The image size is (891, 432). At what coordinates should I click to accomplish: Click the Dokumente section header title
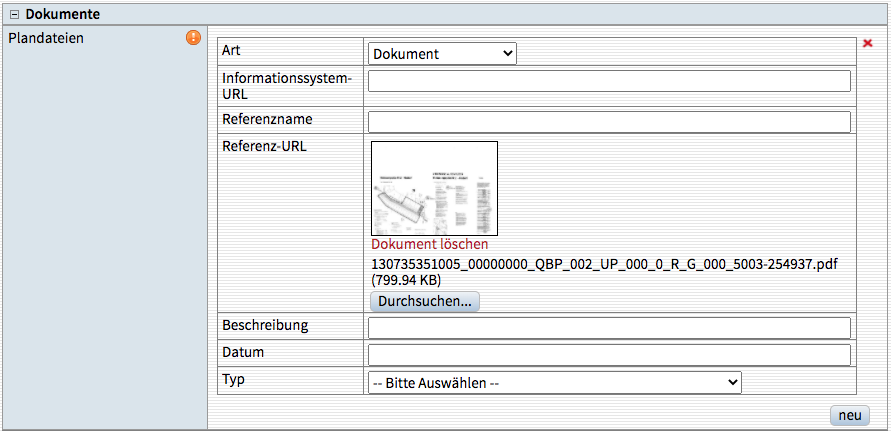(x=62, y=14)
